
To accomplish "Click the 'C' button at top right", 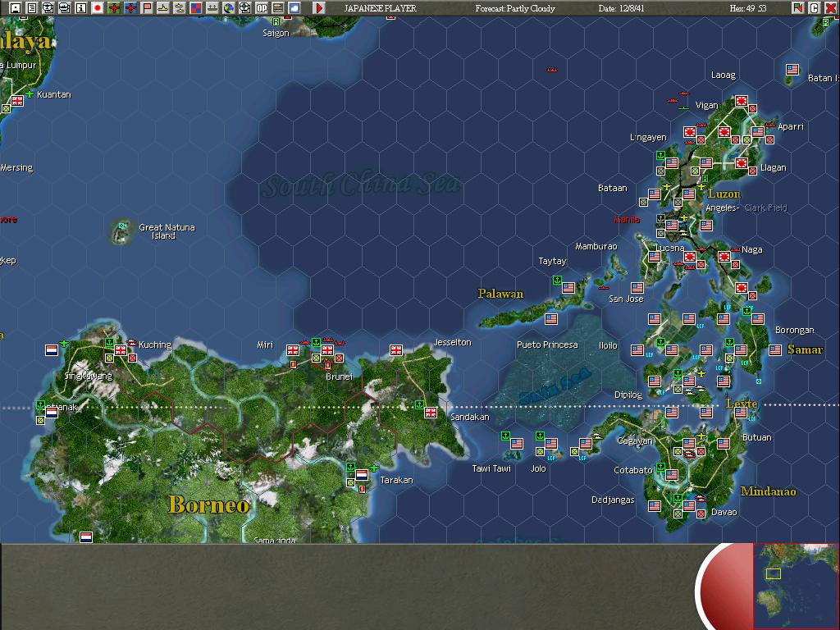I will 815,8.
